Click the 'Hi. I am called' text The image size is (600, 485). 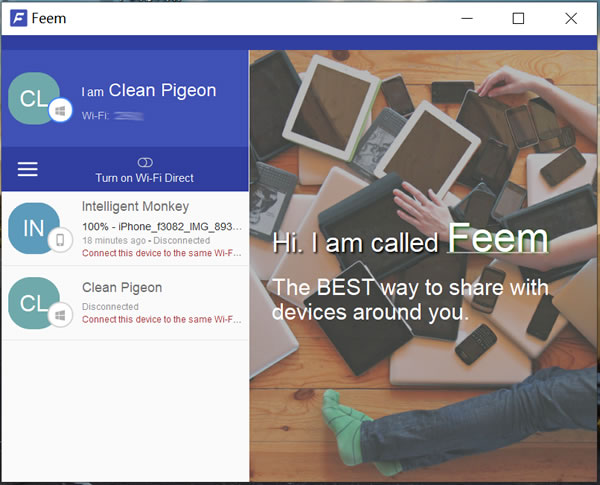(355, 243)
